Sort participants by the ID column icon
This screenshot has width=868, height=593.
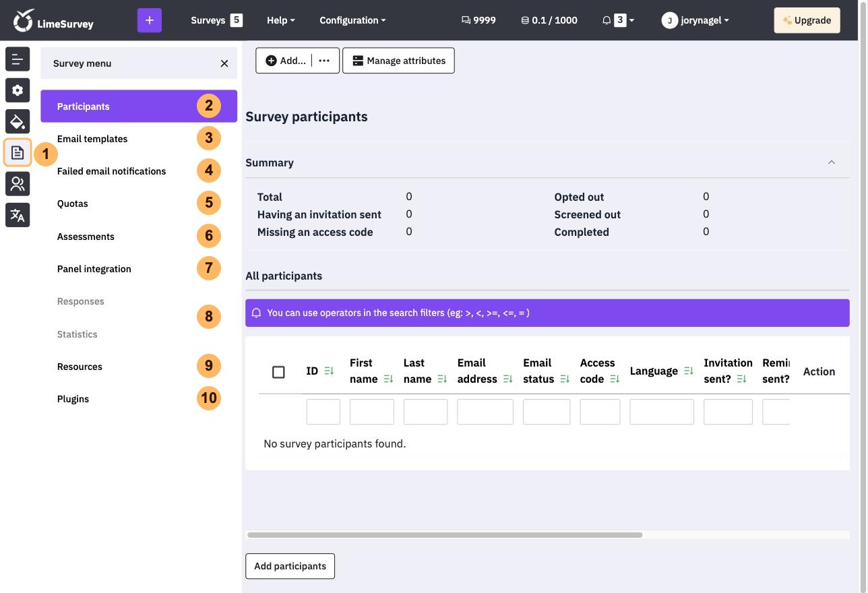click(329, 371)
